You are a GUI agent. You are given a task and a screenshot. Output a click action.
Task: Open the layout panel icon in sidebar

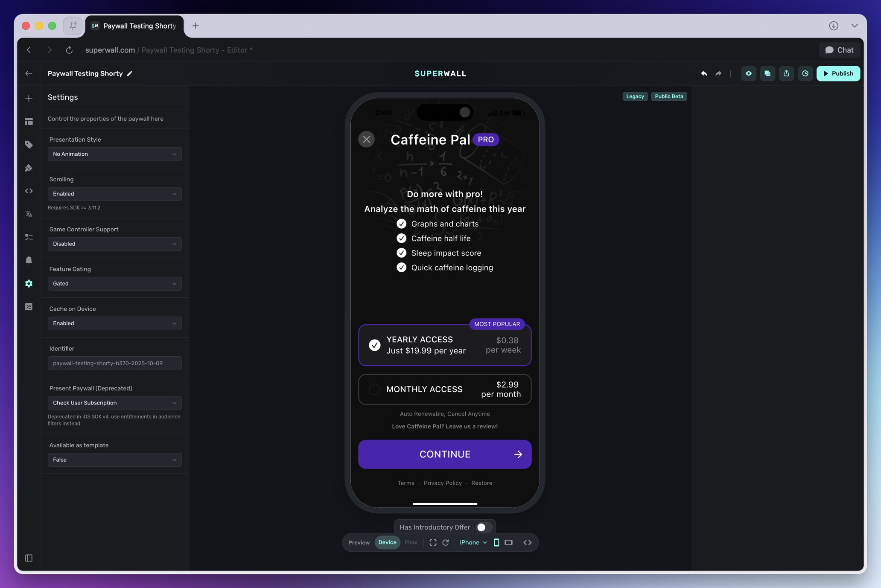tap(29, 122)
